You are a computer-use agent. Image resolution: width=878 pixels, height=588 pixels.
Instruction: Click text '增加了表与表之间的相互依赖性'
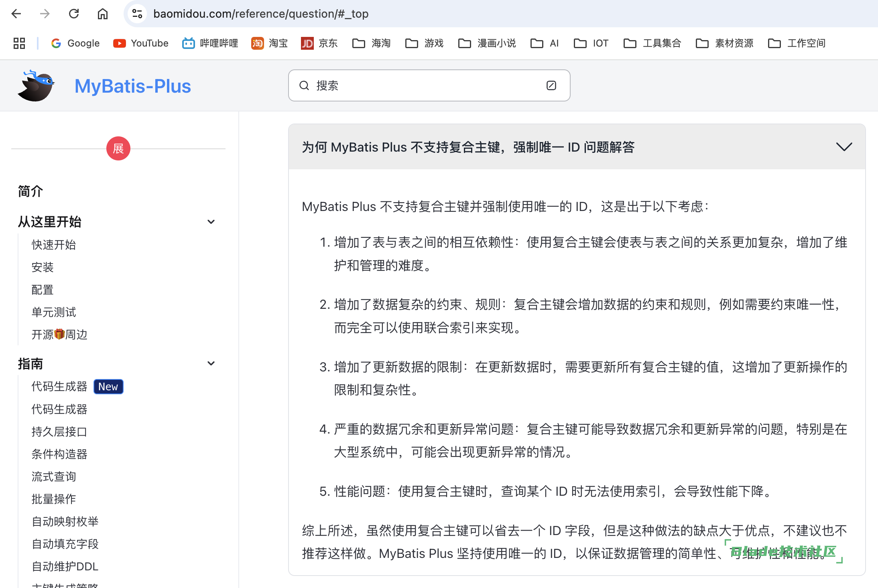coord(424,242)
